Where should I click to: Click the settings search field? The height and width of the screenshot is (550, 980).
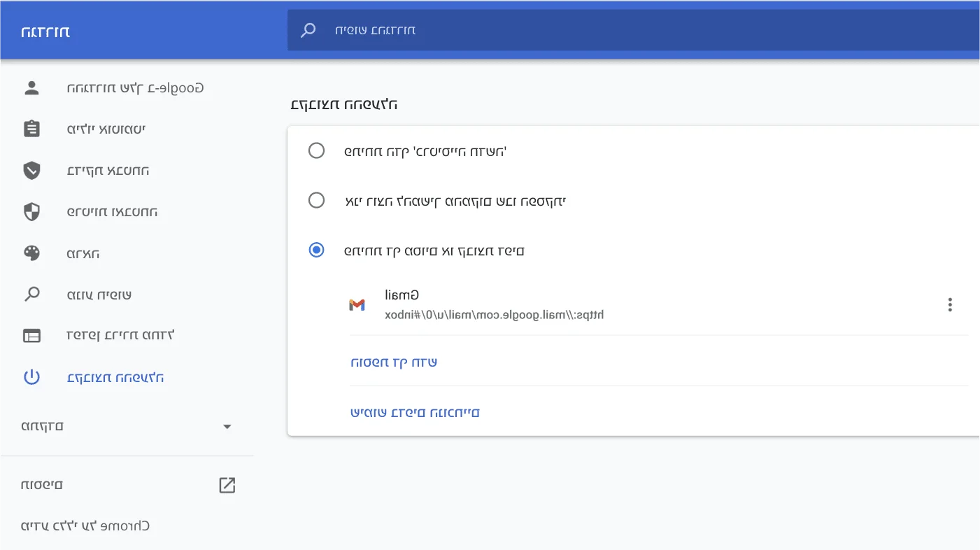click(490, 29)
